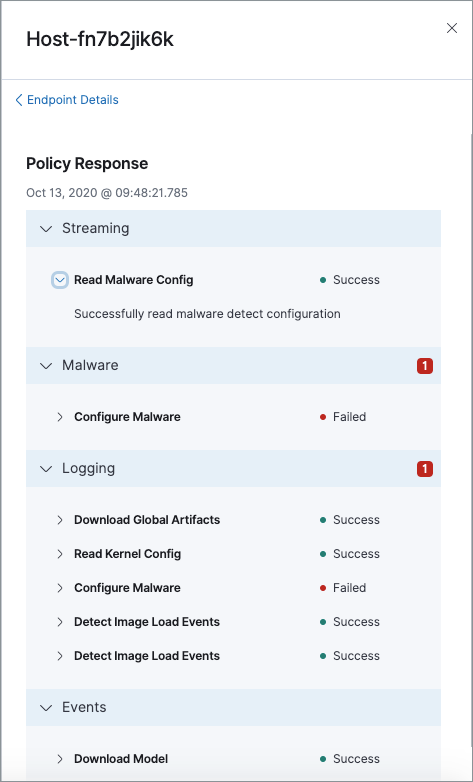Expand Configure Malware under Logging section

(60, 588)
